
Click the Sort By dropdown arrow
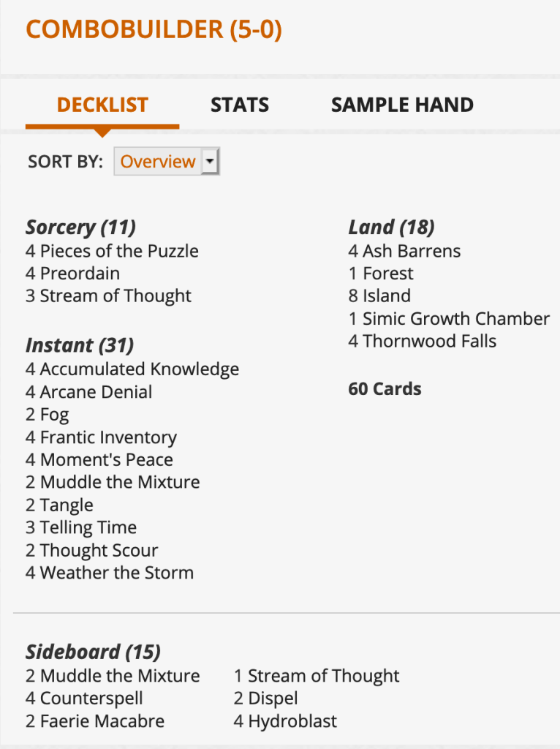[211, 162]
